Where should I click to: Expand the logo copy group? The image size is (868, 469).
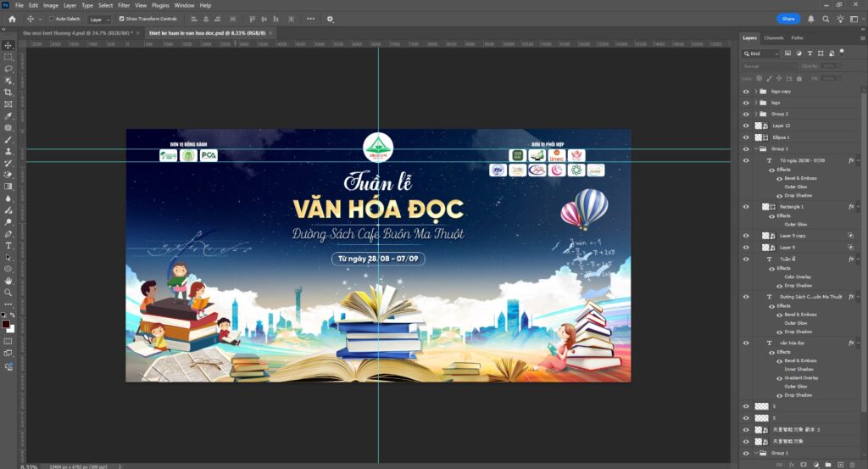(755, 91)
